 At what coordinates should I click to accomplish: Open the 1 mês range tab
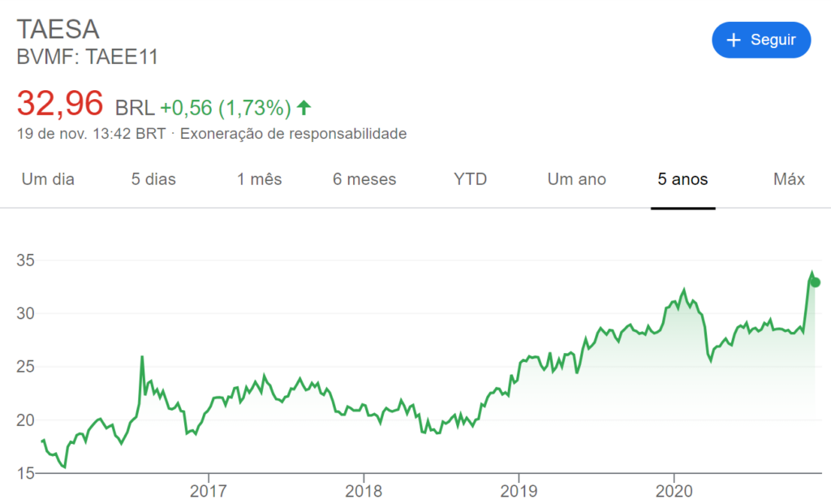(259, 179)
